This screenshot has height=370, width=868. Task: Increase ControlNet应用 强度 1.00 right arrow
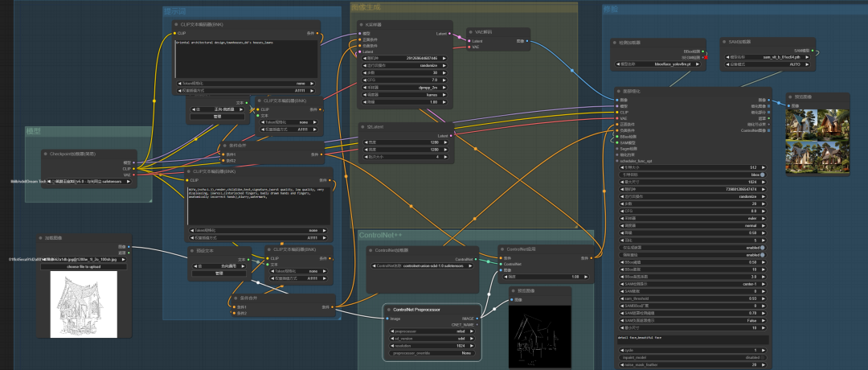[587, 276]
